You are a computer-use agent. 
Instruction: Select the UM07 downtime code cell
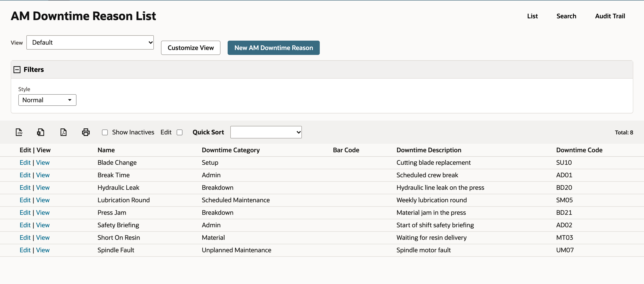(x=565, y=250)
